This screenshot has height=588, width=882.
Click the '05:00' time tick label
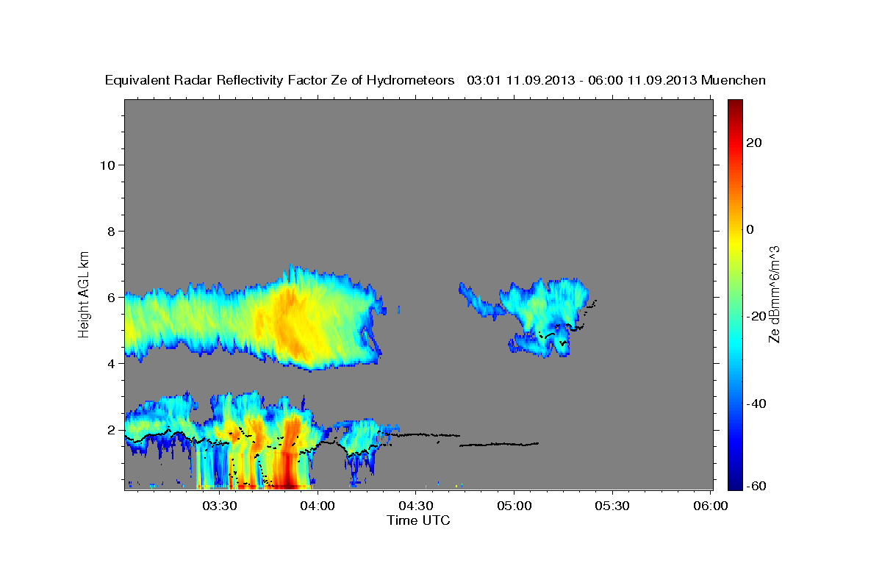click(x=514, y=506)
